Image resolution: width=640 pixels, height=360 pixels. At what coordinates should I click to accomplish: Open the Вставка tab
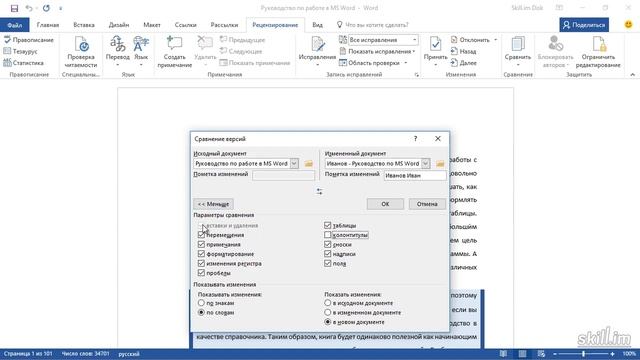tap(84, 25)
